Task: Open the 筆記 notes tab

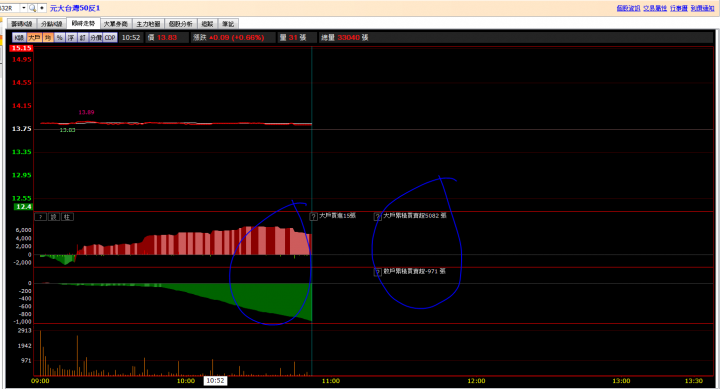Action: coord(228,24)
